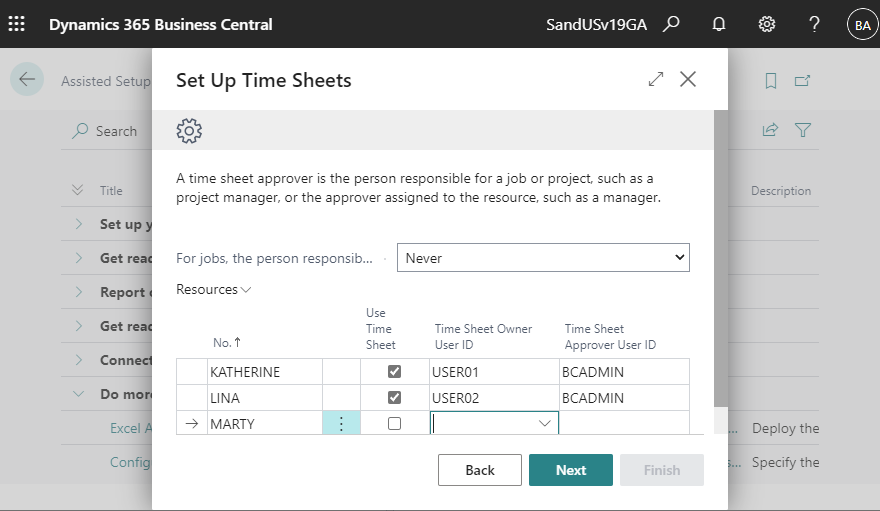
Task: Click the USER02 owner cell
Action: tap(494, 398)
